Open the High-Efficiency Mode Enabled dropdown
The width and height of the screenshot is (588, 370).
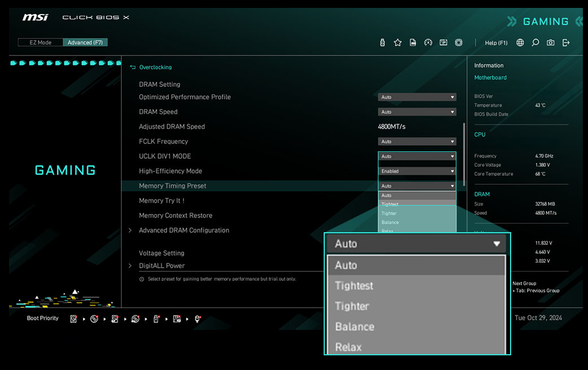tap(417, 171)
